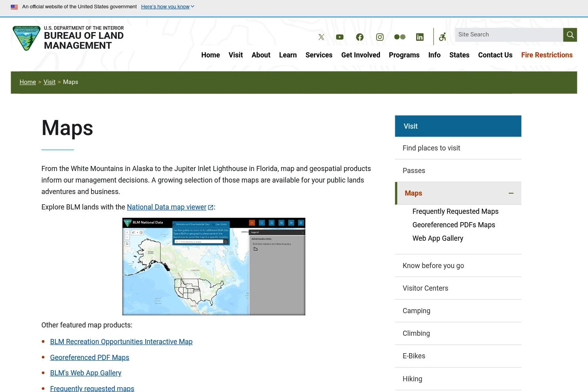
Task: Click the BLM National Data map thumbnail
Action: pos(214,266)
